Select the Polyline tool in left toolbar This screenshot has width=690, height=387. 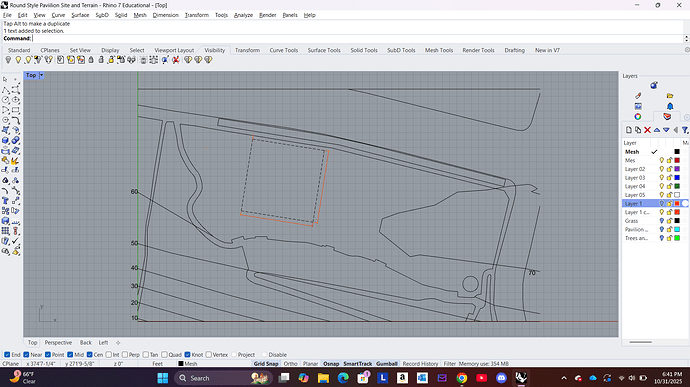tap(6, 90)
